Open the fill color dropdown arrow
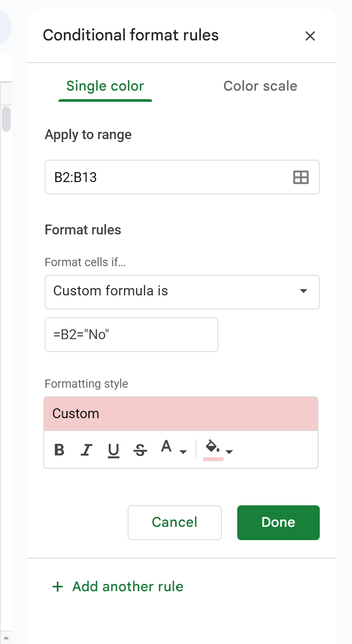Image resolution: width=352 pixels, height=644 pixels. click(x=230, y=452)
